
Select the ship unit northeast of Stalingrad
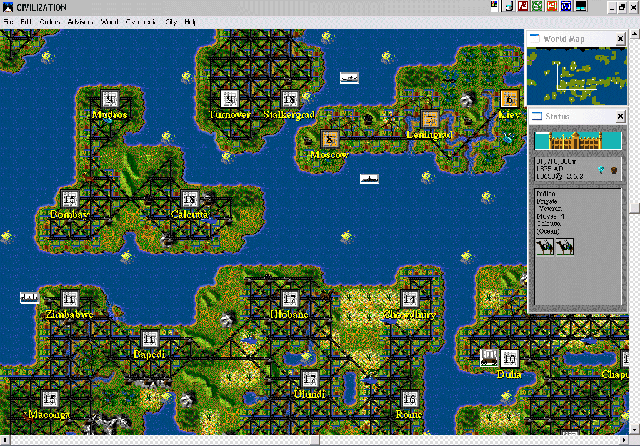tap(349, 78)
